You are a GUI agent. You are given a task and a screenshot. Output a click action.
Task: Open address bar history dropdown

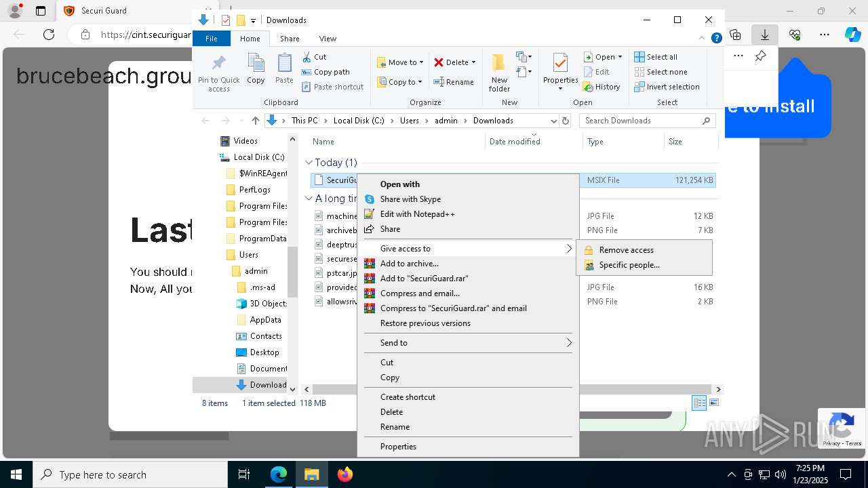tap(553, 121)
